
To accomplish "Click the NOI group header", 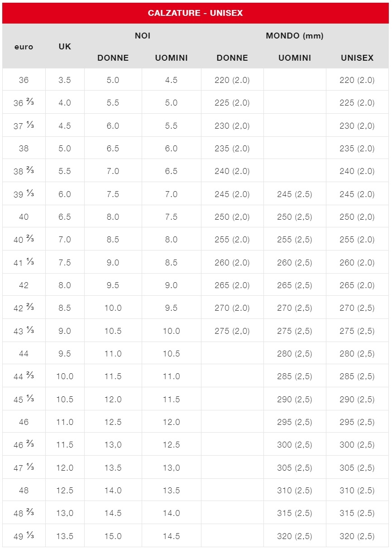I will click(x=142, y=36).
